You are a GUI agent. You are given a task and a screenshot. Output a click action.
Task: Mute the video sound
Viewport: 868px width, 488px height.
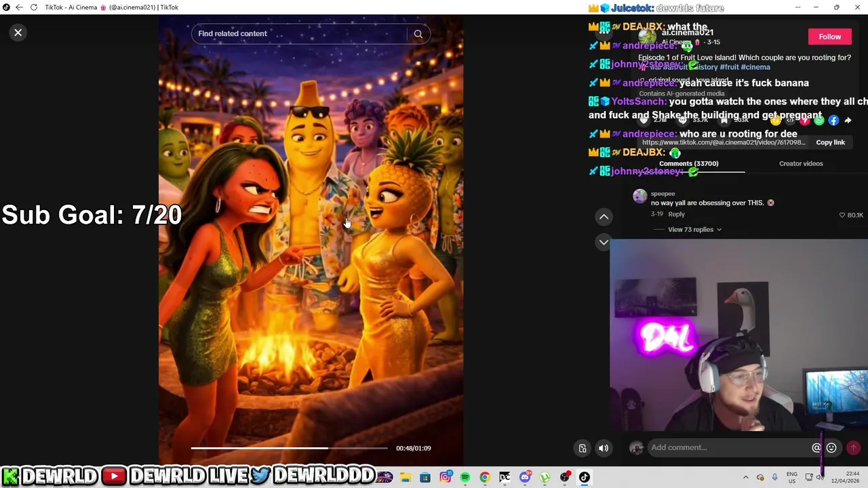coord(604,448)
